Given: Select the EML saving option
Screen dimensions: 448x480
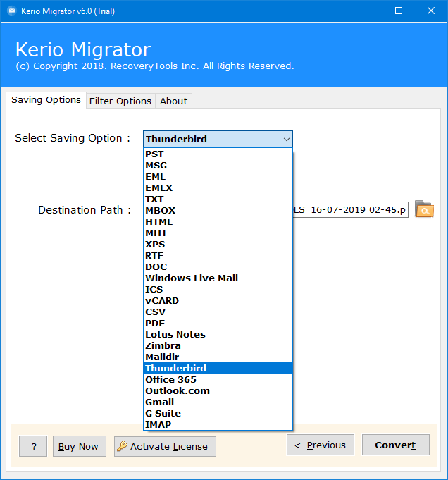Looking at the screenshot, I should [x=218, y=177].
